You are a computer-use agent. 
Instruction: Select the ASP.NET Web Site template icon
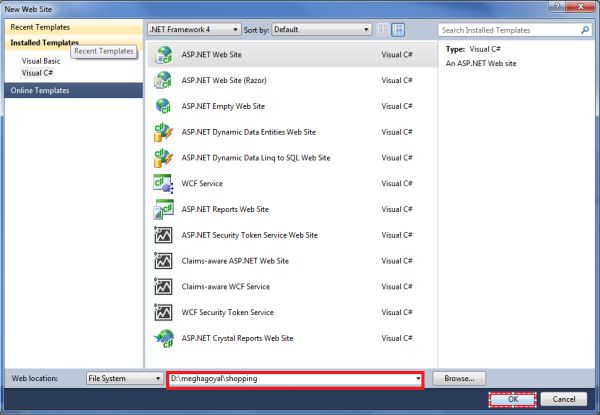[x=163, y=55]
